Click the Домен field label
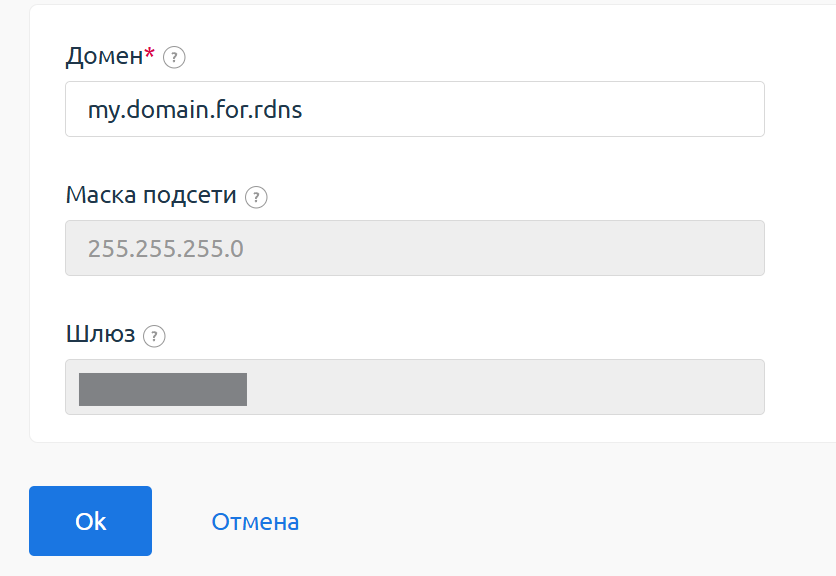The height and width of the screenshot is (576, 836). coord(104,56)
